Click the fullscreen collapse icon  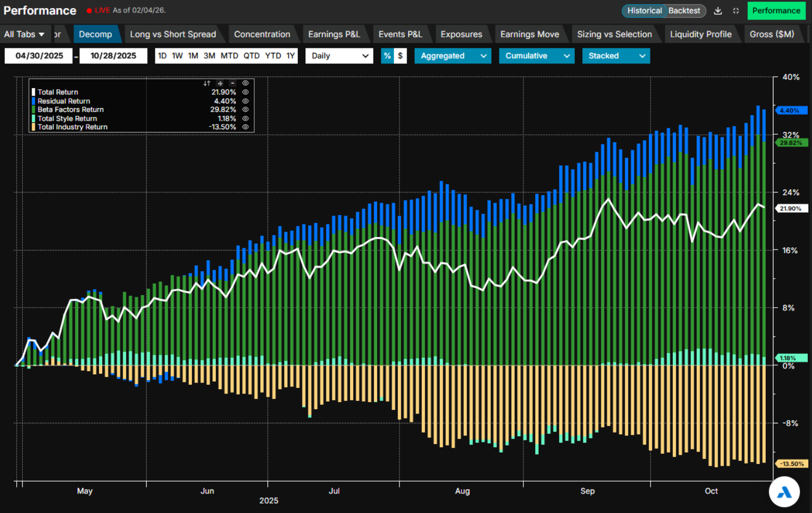736,11
